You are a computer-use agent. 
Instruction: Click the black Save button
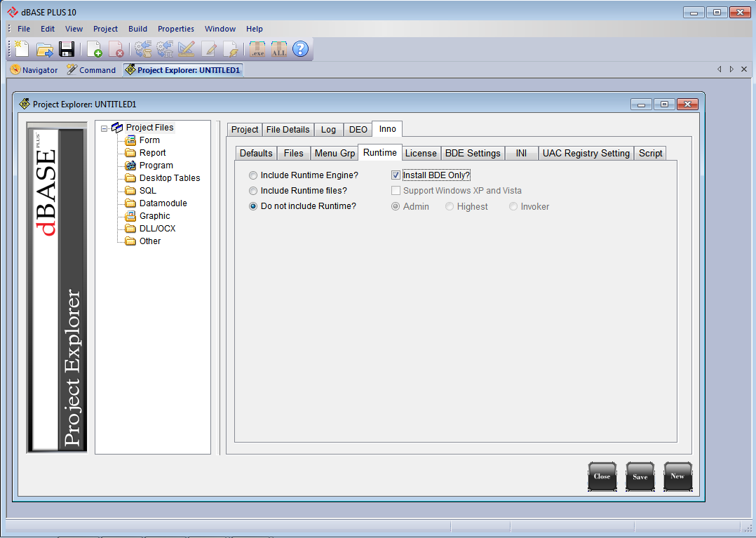point(640,476)
